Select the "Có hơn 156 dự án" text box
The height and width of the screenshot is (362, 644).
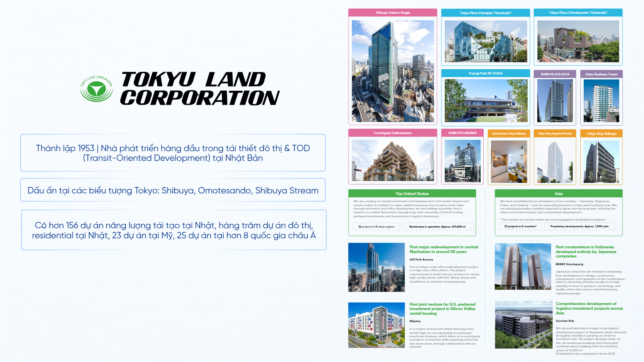pyautogui.click(x=174, y=230)
